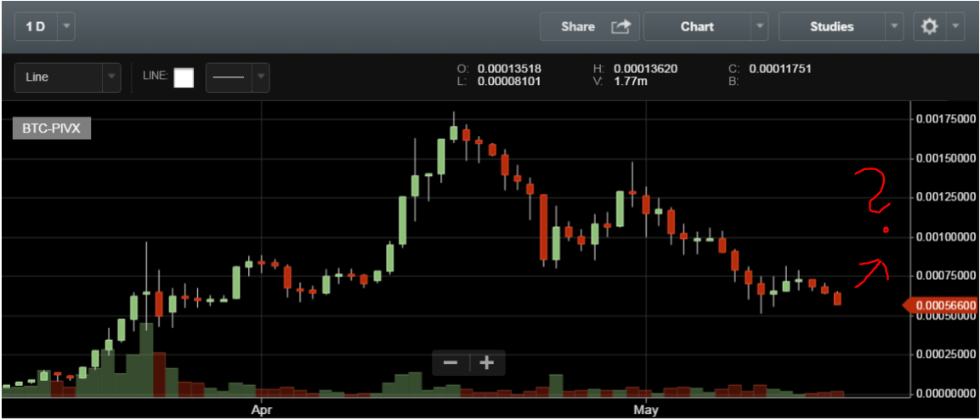Click the Apr date label on axis
Image resolution: width=980 pixels, height=420 pixels.
pos(261,411)
